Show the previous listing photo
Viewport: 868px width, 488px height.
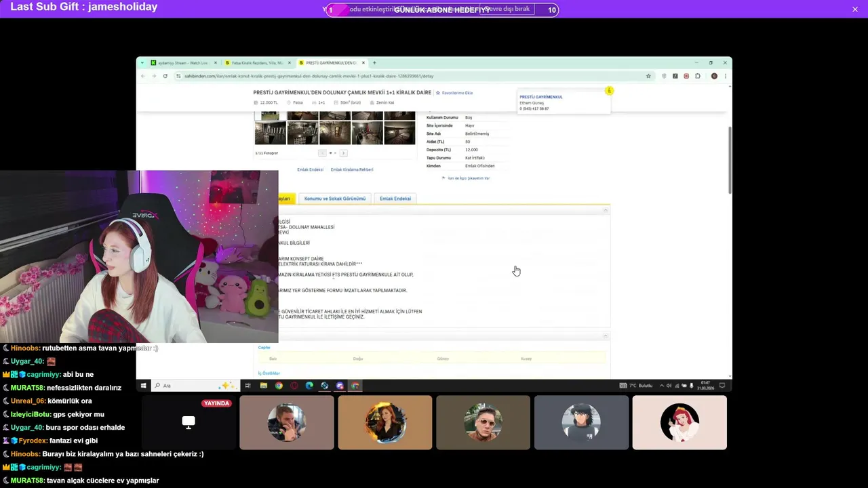point(323,153)
